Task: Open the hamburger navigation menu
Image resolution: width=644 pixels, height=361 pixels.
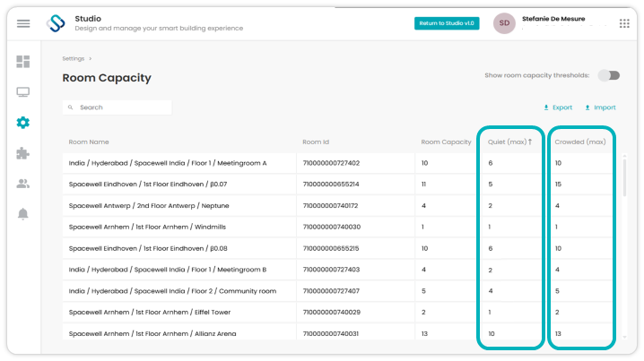Action: (x=23, y=24)
